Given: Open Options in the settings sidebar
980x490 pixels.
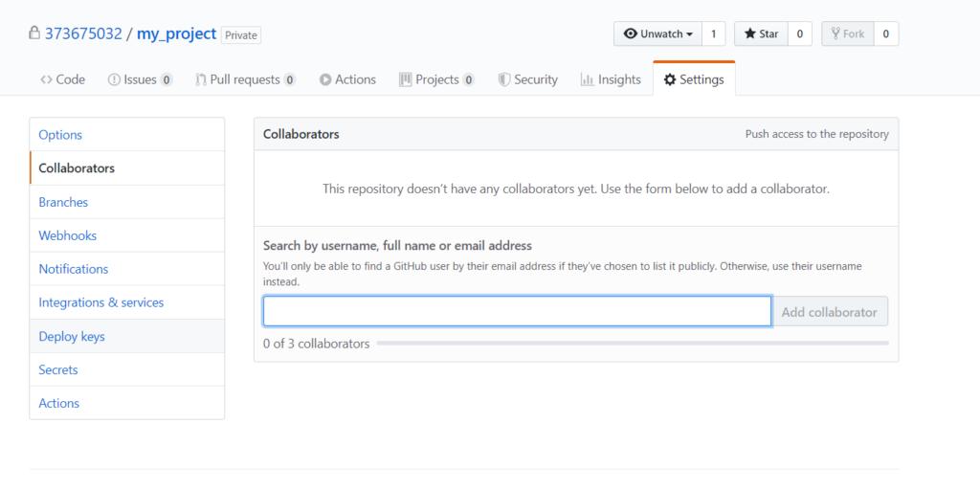Looking at the screenshot, I should pos(127,134).
